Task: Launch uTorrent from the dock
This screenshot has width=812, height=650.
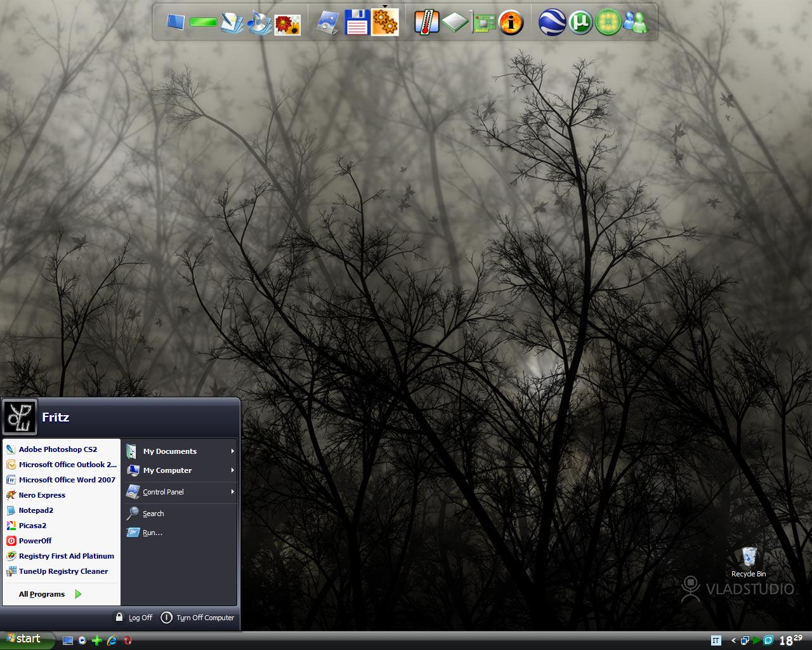Action: [580, 22]
